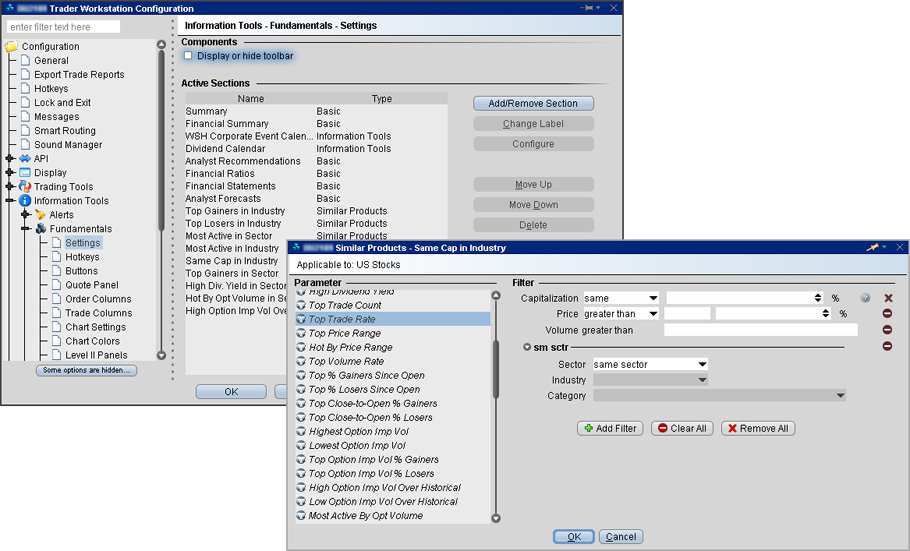Click Add/Remove Section button

click(533, 103)
